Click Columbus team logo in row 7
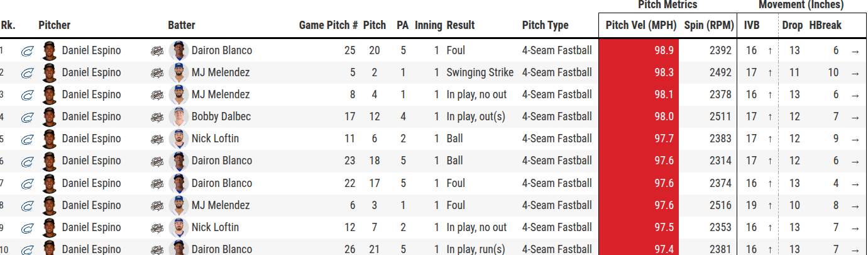868x255 pixels. [27, 183]
